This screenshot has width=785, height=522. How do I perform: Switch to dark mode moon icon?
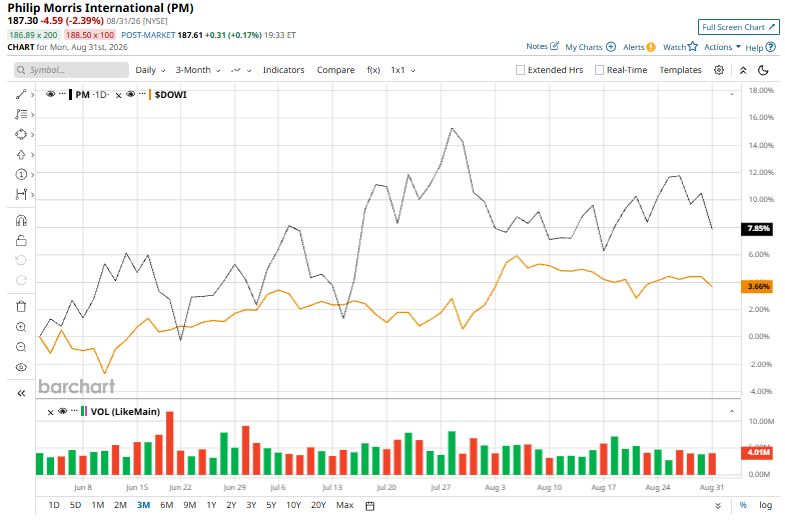pos(763,70)
